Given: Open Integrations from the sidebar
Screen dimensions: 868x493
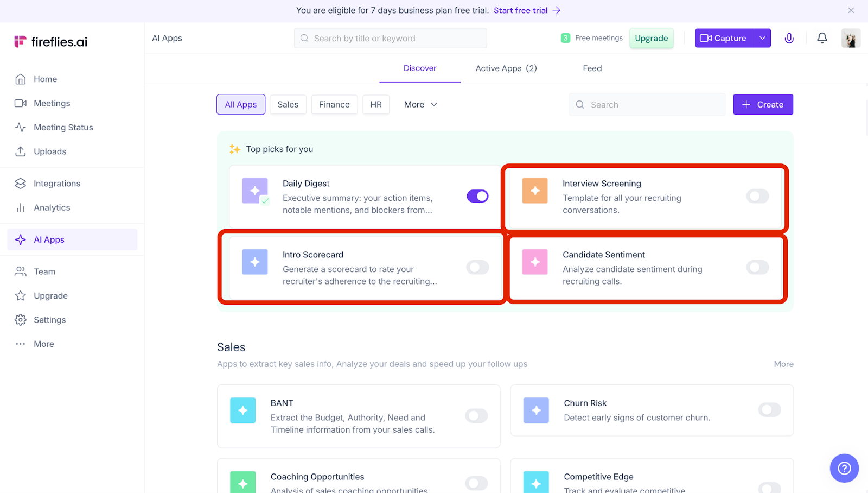Looking at the screenshot, I should (x=56, y=184).
